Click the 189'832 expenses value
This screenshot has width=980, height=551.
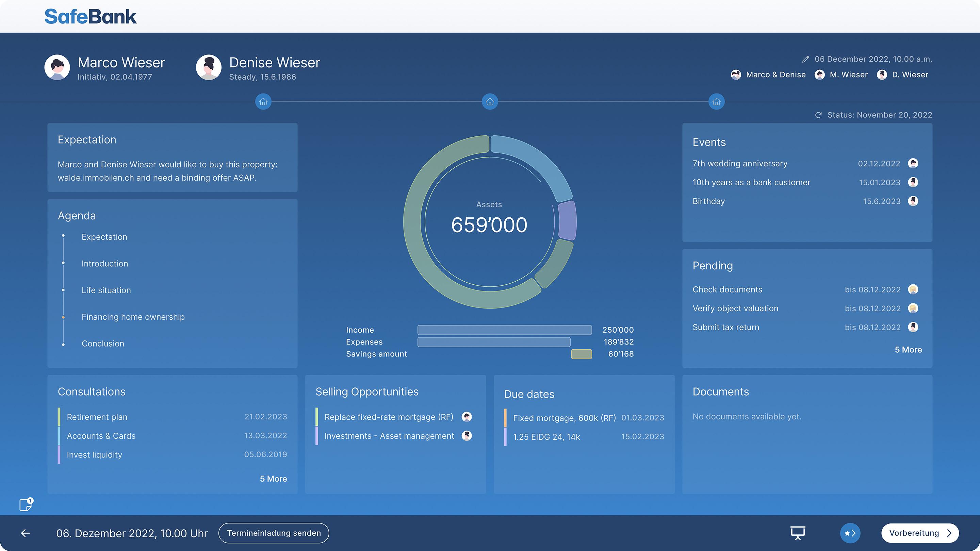pyautogui.click(x=619, y=342)
